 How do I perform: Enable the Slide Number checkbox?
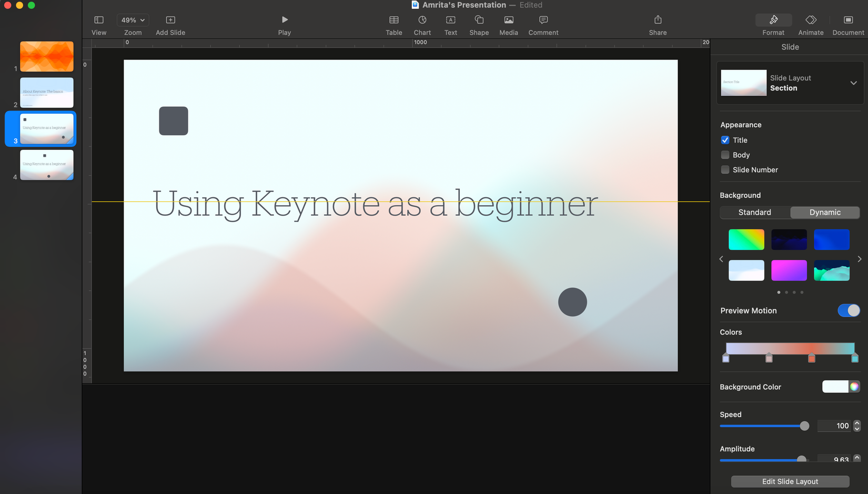tap(725, 169)
